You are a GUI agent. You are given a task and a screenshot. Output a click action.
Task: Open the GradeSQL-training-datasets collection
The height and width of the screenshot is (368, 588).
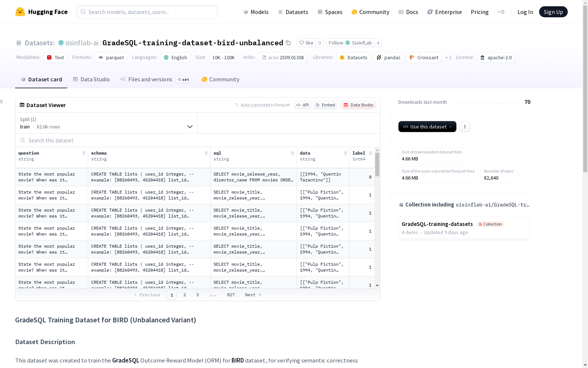464,228
